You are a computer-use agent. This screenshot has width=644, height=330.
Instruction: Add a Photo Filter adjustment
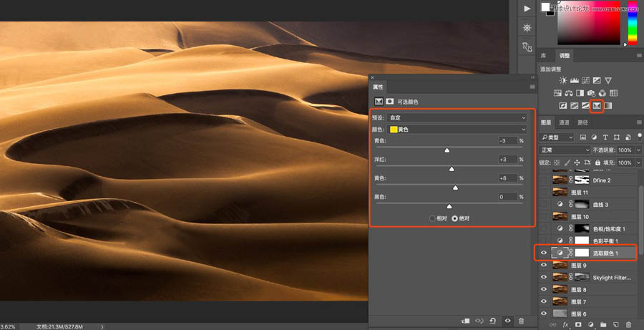click(x=591, y=93)
